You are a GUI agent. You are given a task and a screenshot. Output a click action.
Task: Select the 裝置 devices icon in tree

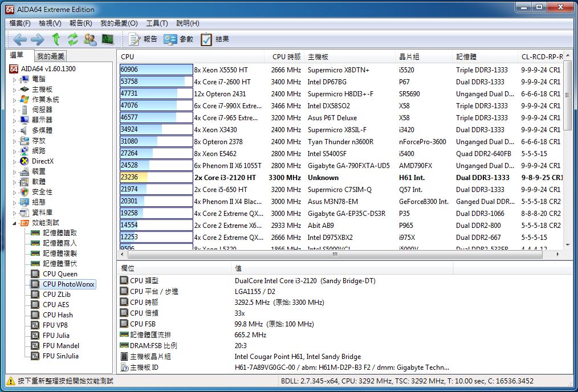click(25, 171)
